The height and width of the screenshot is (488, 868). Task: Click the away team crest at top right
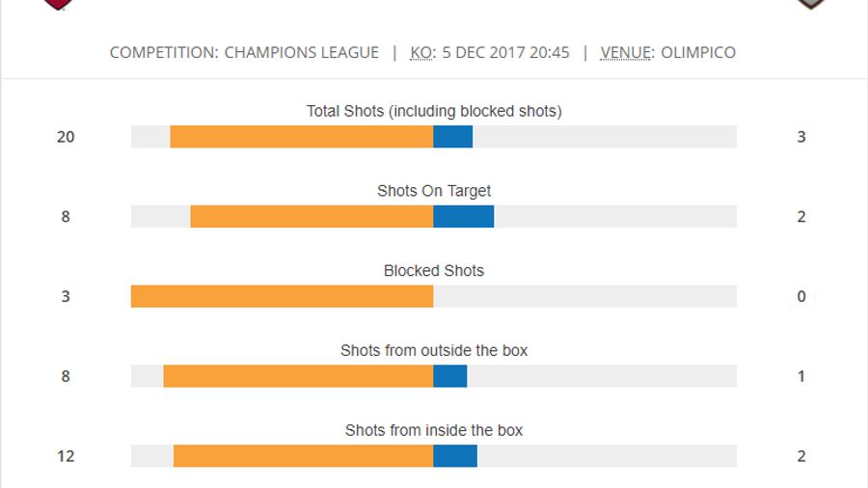(810, 4)
